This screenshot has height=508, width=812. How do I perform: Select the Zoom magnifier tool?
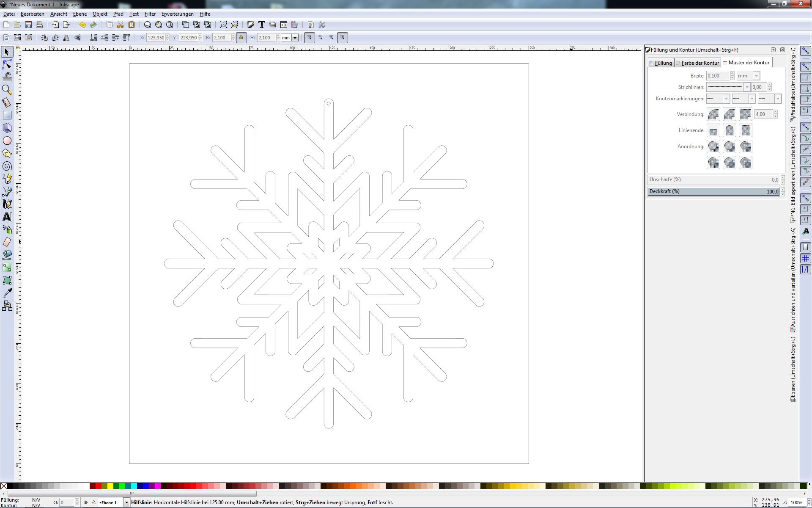7,90
